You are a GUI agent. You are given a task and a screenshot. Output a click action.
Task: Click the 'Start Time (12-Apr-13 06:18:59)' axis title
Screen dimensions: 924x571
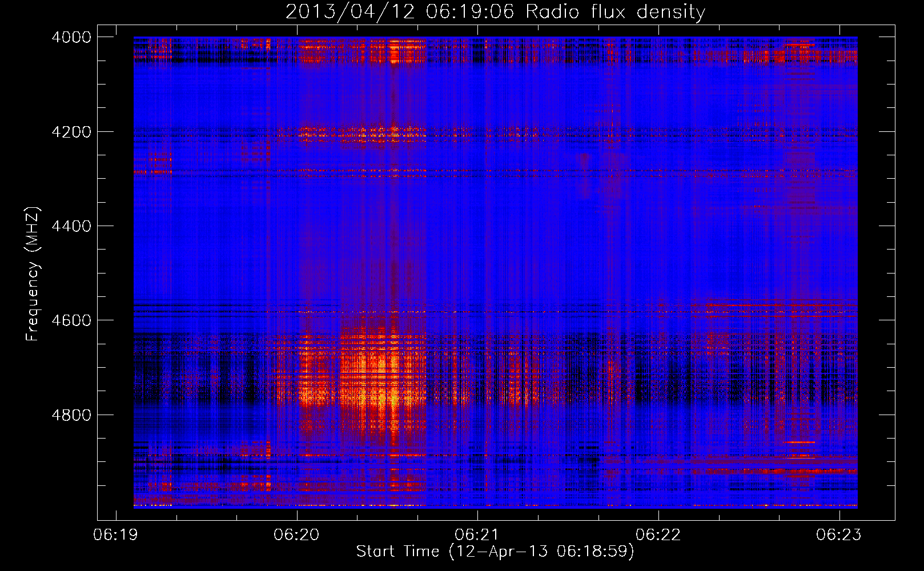495,552
